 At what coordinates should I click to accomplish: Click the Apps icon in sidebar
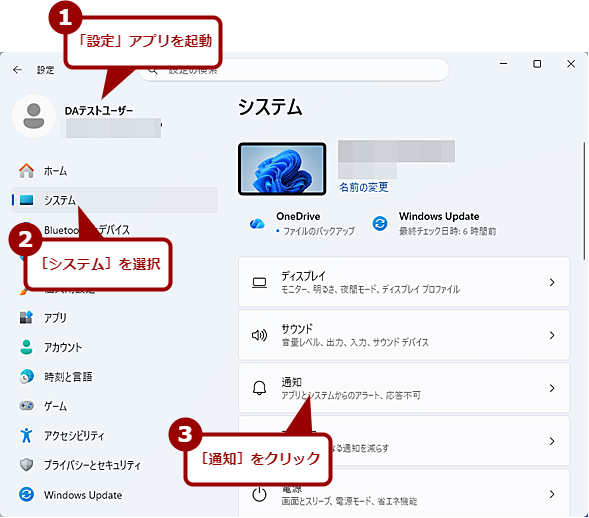point(26,317)
